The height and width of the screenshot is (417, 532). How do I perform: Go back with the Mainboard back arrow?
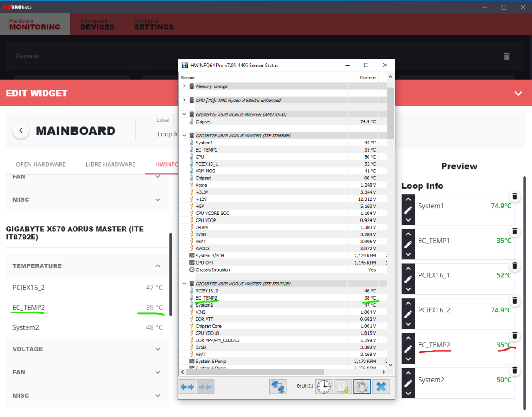(21, 131)
